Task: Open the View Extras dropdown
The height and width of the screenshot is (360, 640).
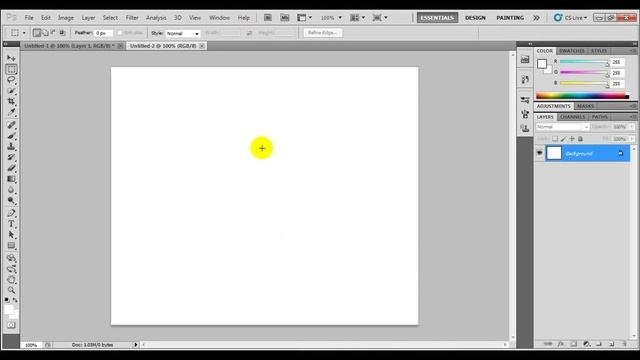Action: pyautogui.click(x=304, y=18)
